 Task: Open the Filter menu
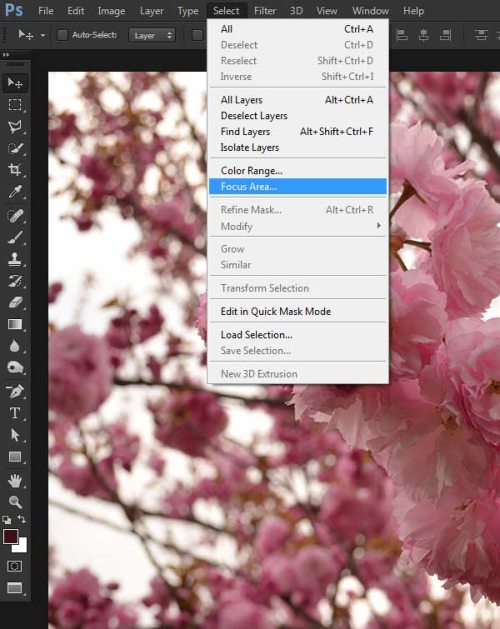[265, 11]
